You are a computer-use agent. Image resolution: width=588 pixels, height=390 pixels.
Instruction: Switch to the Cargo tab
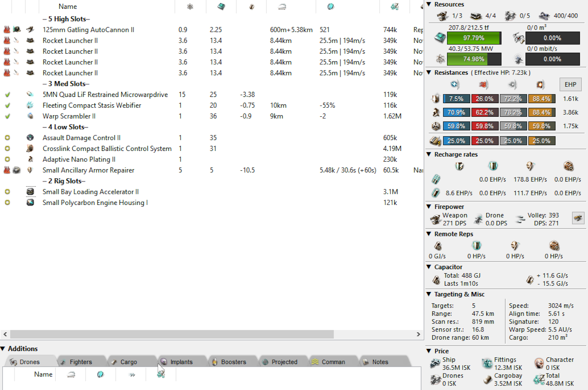[128, 362]
